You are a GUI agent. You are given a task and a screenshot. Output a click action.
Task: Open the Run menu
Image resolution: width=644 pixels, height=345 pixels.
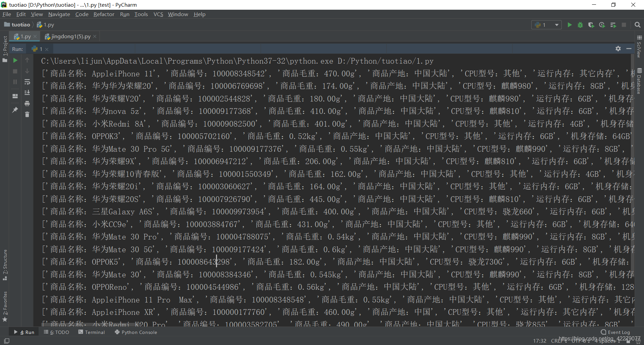[x=124, y=14]
